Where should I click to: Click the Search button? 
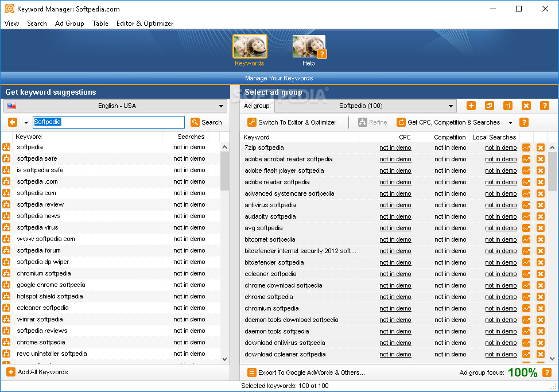click(x=207, y=122)
